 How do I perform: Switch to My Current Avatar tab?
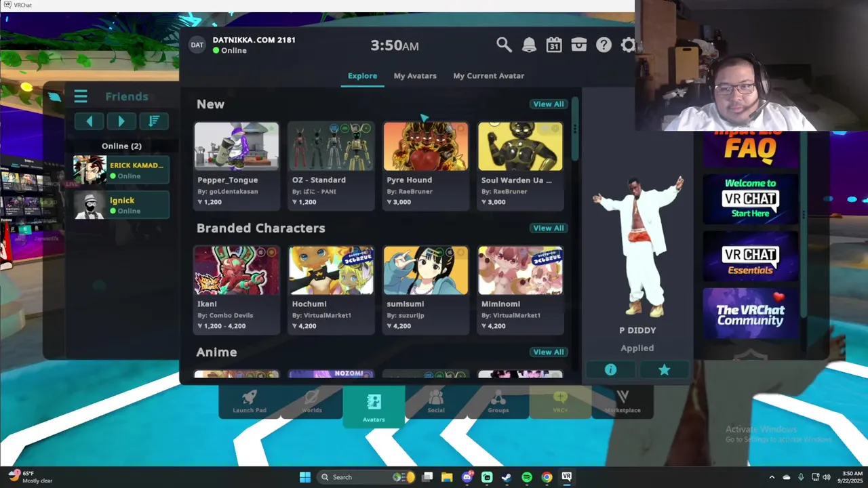pyautogui.click(x=488, y=76)
